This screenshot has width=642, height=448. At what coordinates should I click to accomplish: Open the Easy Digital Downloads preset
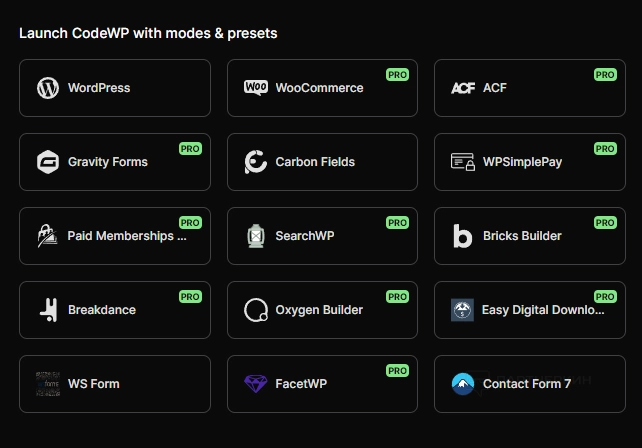coord(530,310)
